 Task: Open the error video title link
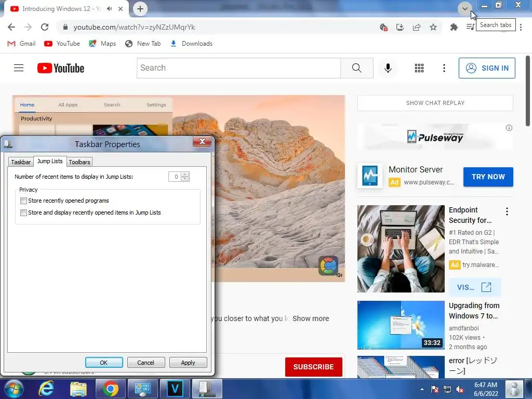pyautogui.click(x=473, y=365)
